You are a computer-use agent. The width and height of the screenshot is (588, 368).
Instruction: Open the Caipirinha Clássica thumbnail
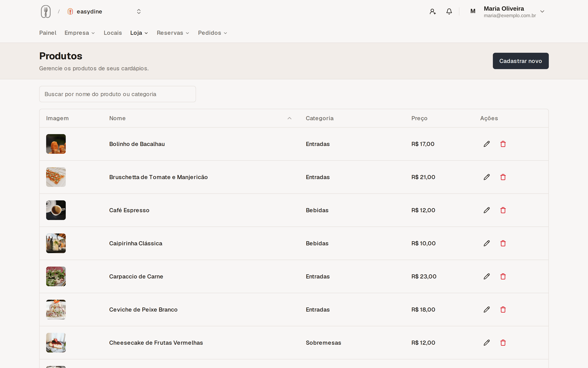pyautogui.click(x=56, y=243)
